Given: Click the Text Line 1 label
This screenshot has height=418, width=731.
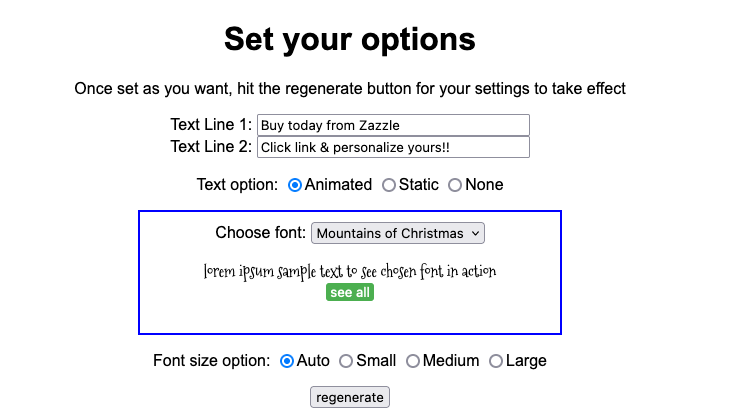Looking at the screenshot, I should click(x=211, y=125).
